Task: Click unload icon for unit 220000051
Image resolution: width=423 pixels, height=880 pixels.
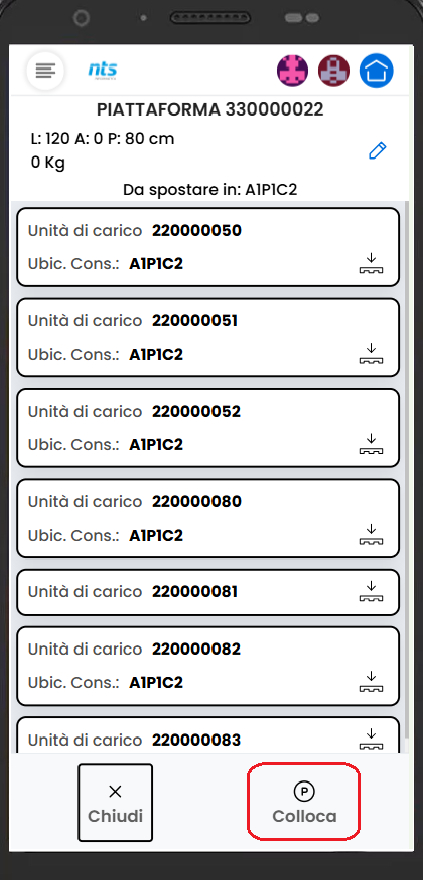Action: tap(371, 353)
